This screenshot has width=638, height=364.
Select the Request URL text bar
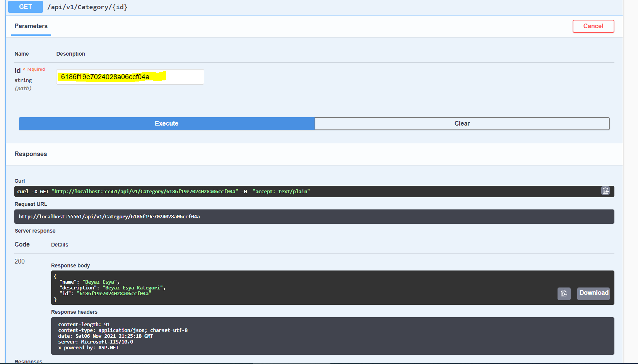tap(314, 216)
